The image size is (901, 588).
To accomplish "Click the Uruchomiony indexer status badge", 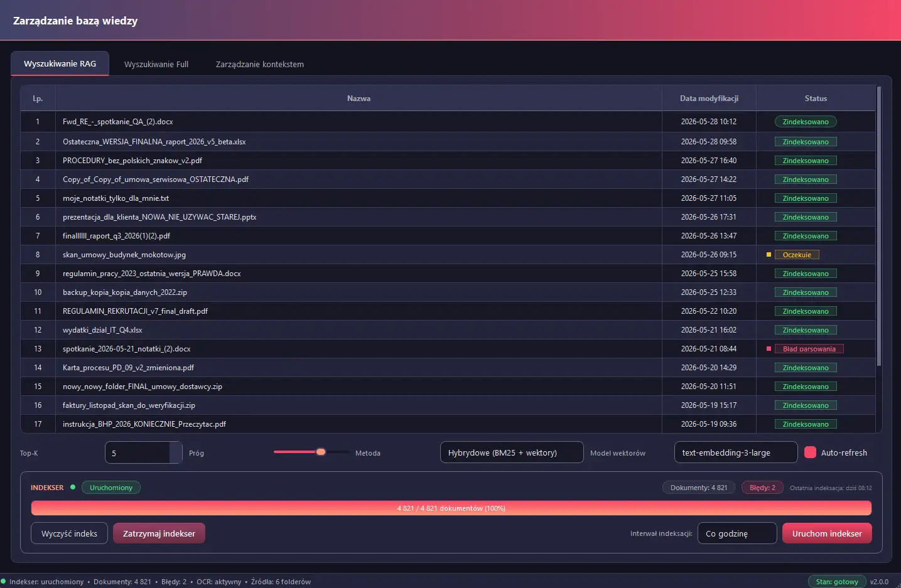I will tap(111, 488).
